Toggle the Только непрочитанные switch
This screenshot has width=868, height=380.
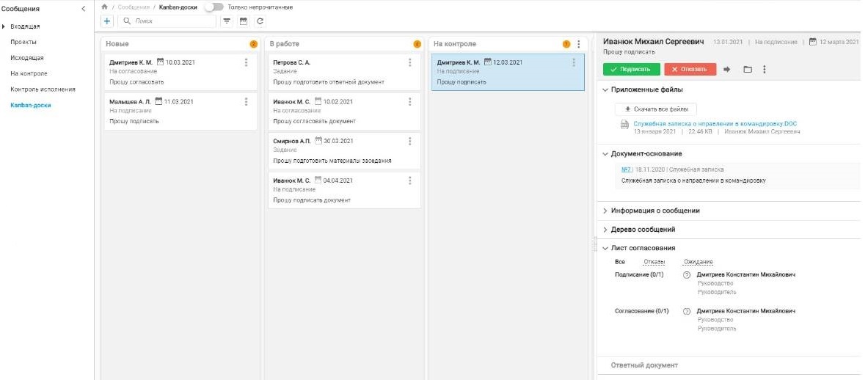(214, 7)
